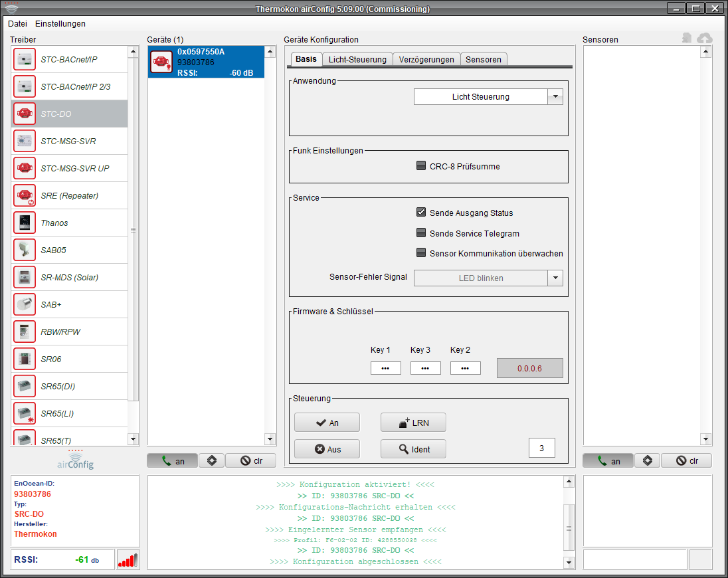This screenshot has height=578, width=728.
Task: Click the RSSI signal strength bars icon
Action: (x=128, y=560)
